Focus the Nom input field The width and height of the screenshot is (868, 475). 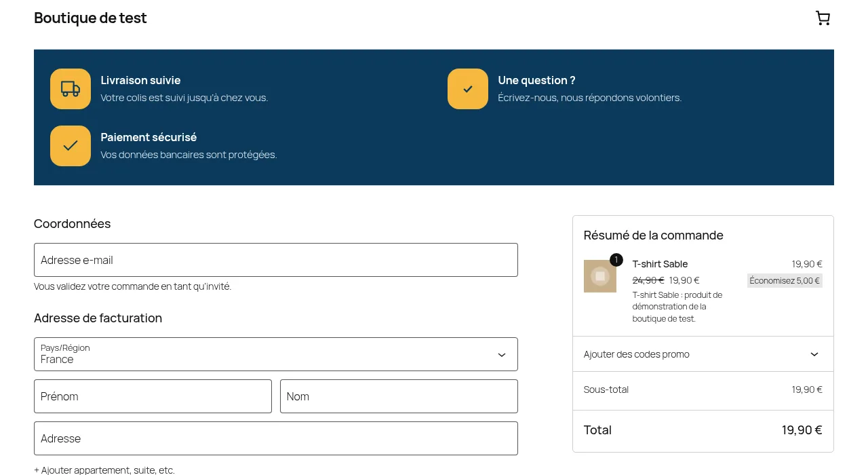pyautogui.click(x=399, y=396)
